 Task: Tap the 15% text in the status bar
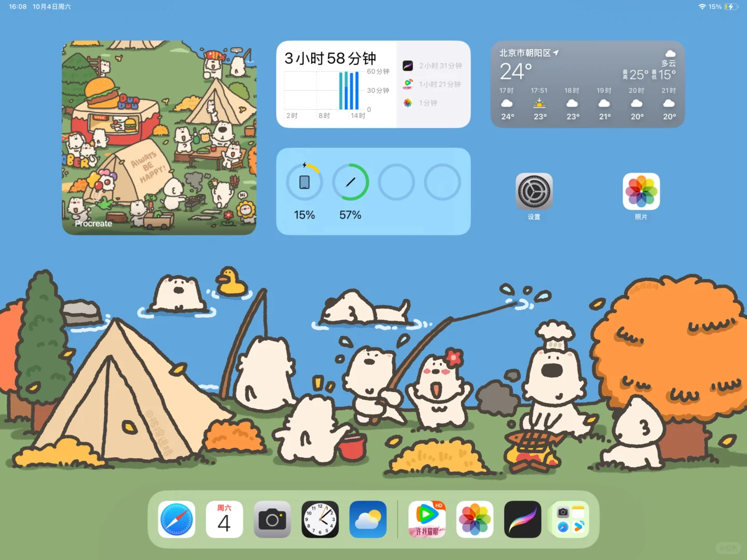715,7
